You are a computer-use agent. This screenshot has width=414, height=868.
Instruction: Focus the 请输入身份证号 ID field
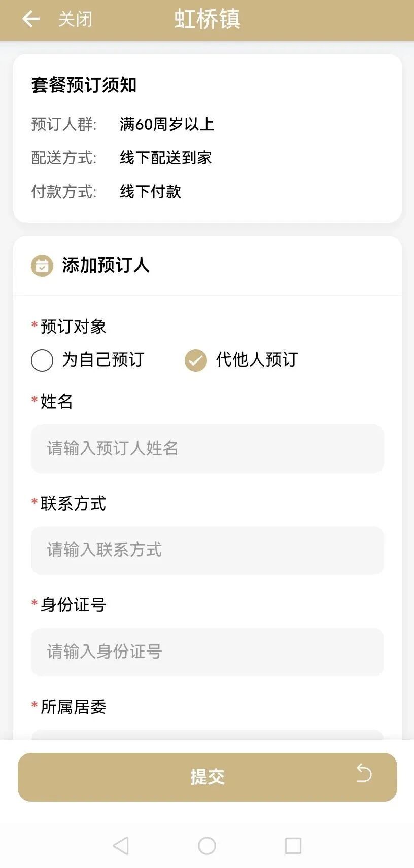207,652
